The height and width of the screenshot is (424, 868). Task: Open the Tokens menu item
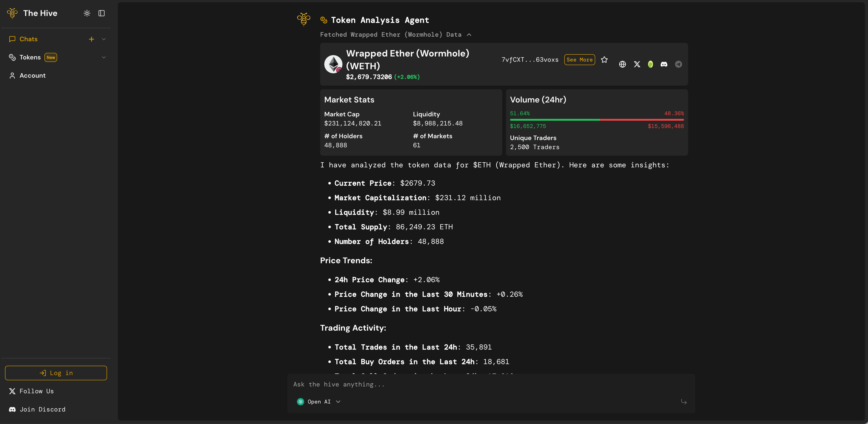coord(30,57)
